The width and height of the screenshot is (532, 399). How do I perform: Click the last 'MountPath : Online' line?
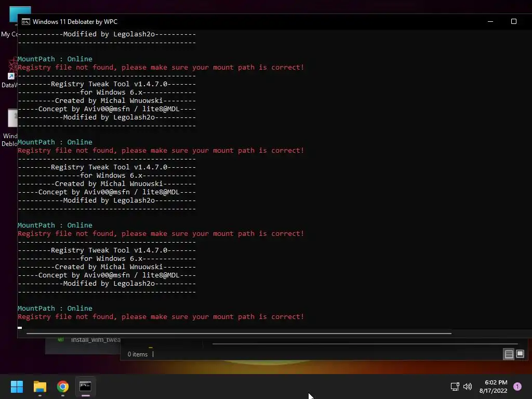point(55,309)
